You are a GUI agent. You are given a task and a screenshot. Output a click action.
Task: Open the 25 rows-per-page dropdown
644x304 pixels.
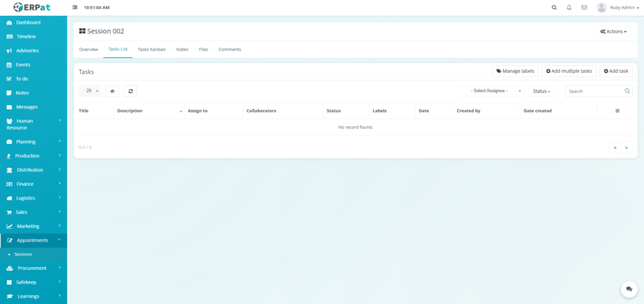tap(89, 91)
